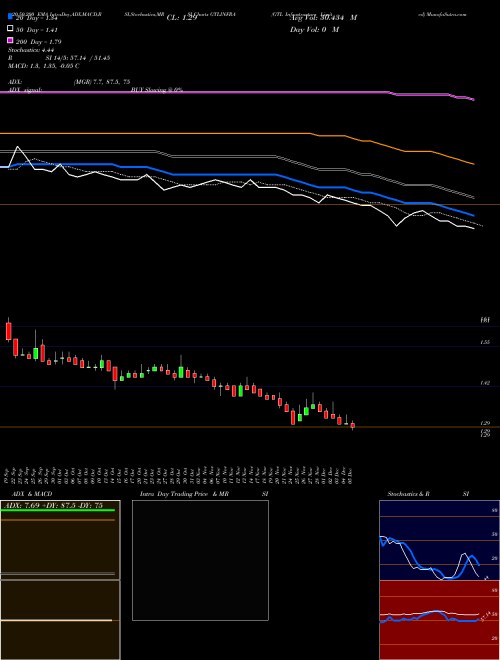Select the '20 Day = 1.34' legend text
Screen dimensions: 500x660
coord(36,18)
